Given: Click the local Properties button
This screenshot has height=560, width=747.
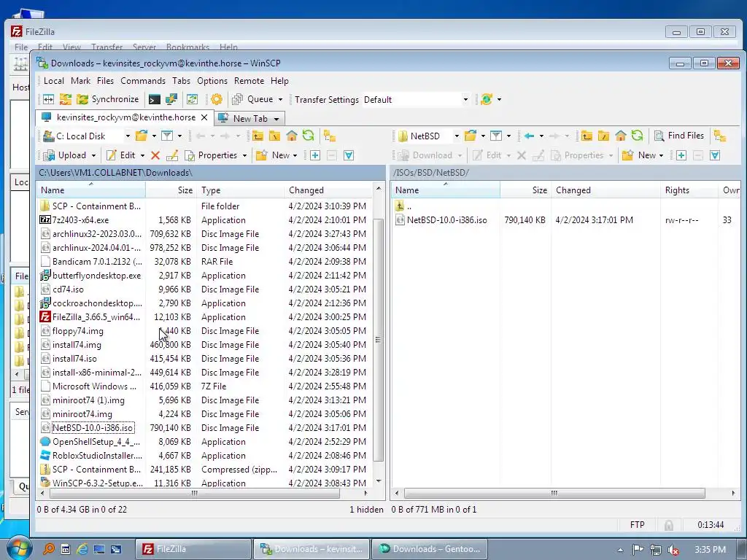Looking at the screenshot, I should click(x=211, y=155).
